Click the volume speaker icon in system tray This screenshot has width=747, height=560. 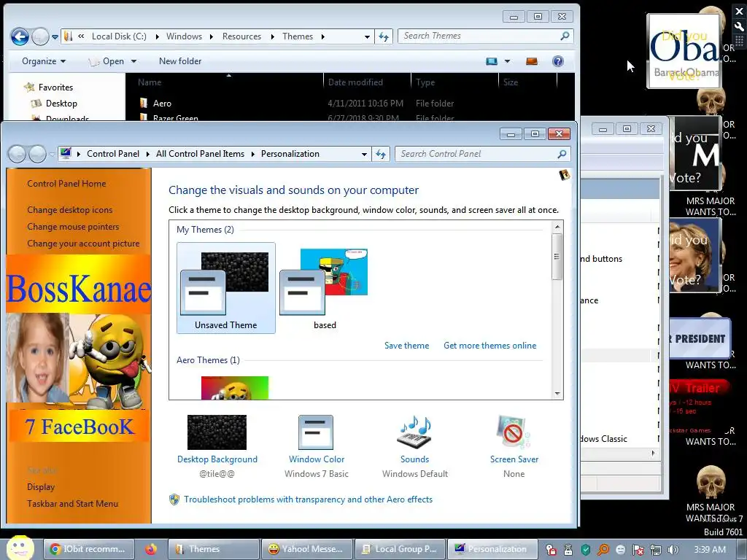pyautogui.click(x=673, y=550)
